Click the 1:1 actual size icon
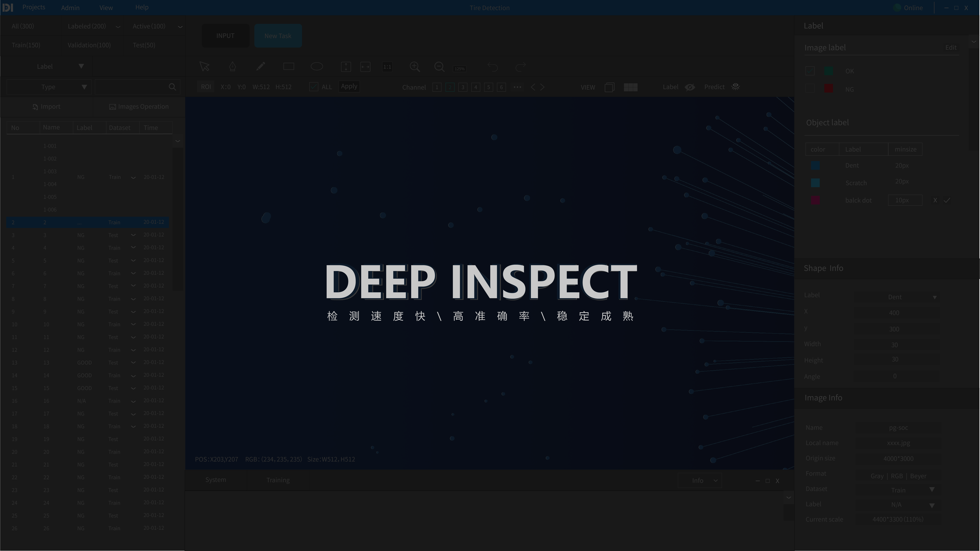The width and height of the screenshot is (980, 551). point(387,67)
